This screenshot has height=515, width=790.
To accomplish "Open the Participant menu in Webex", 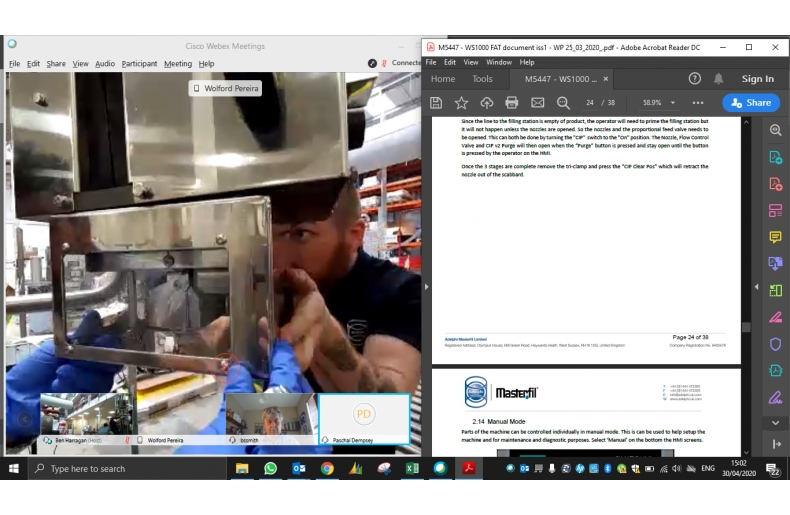I will (139, 64).
